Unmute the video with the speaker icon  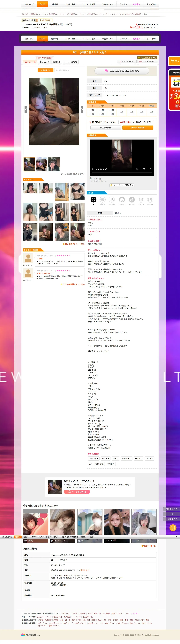(x=137, y=169)
